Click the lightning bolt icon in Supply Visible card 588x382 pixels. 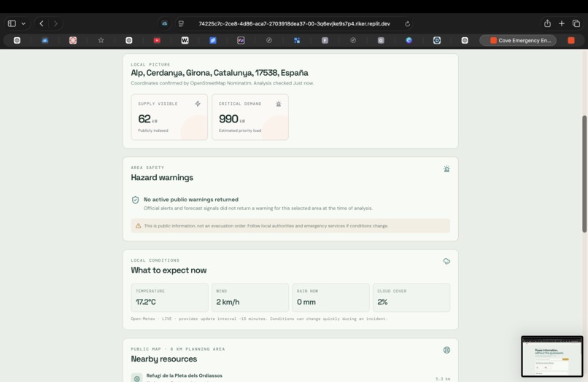198,104
